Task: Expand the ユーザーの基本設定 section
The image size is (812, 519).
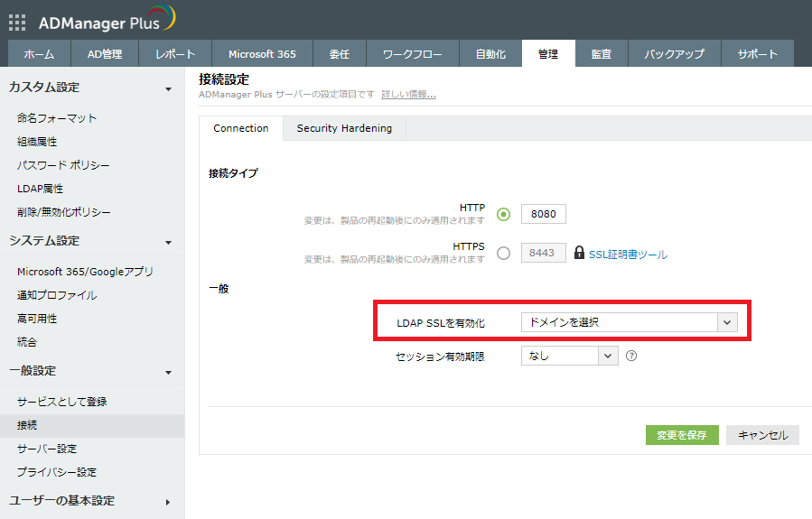Action: click(x=168, y=502)
